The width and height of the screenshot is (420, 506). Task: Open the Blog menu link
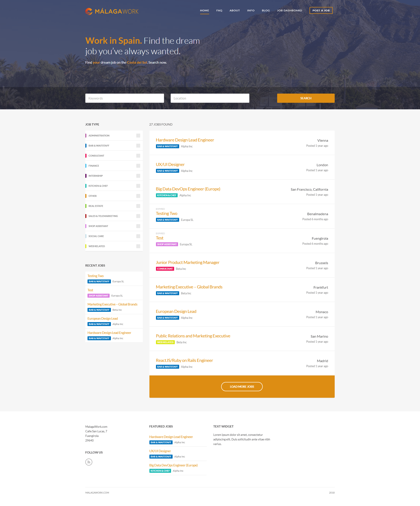click(x=266, y=10)
